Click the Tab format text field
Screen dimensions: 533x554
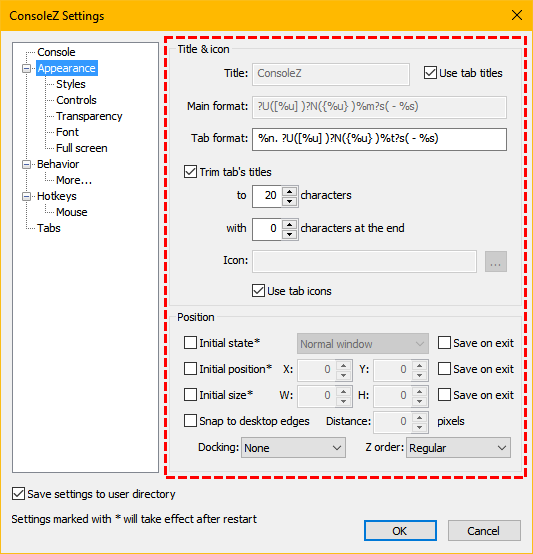[x=379, y=139]
